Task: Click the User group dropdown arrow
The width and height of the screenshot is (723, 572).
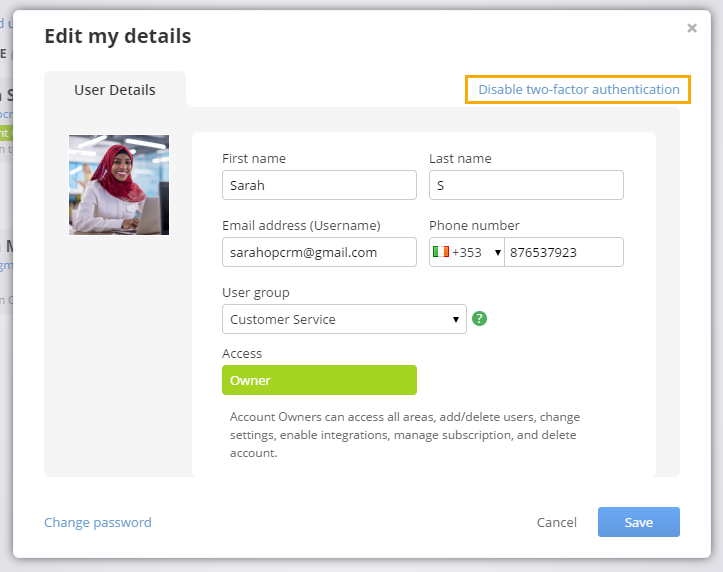Action: tap(456, 319)
